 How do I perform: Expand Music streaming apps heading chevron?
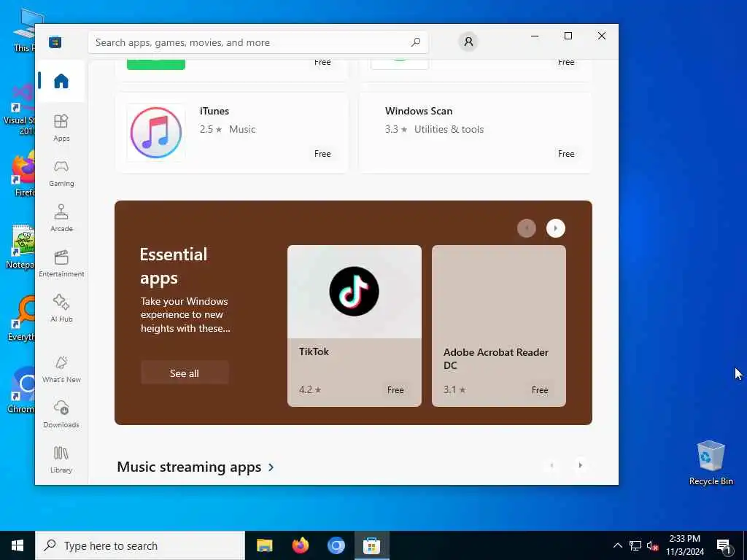(x=271, y=467)
